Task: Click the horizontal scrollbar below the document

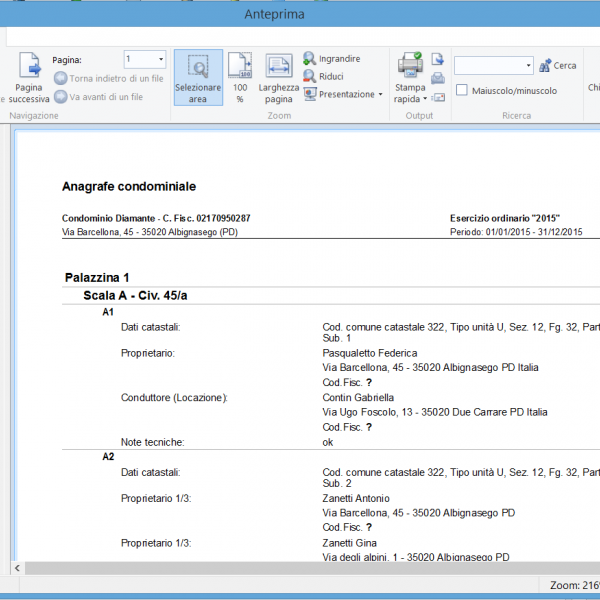Action: point(300,568)
